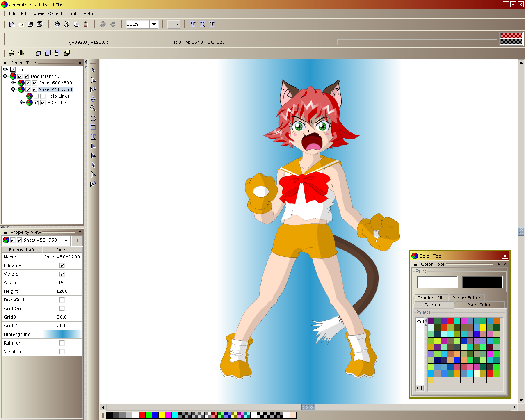Close the Property View panel
The image size is (525, 420).
click(80, 232)
